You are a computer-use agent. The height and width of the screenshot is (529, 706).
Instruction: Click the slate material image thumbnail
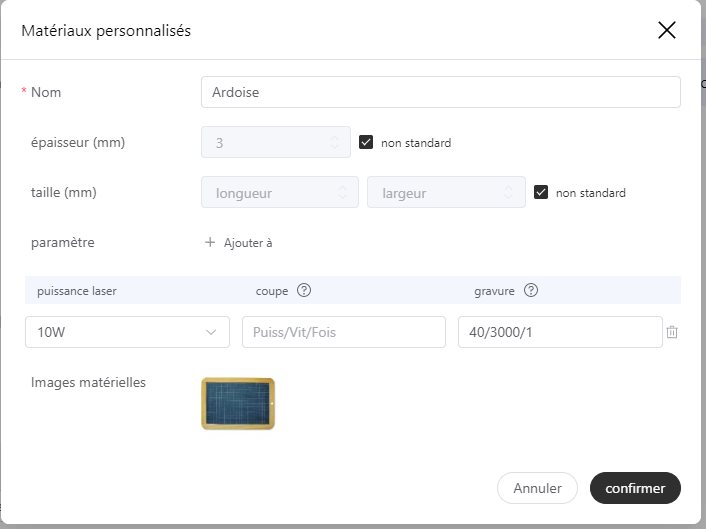238,403
